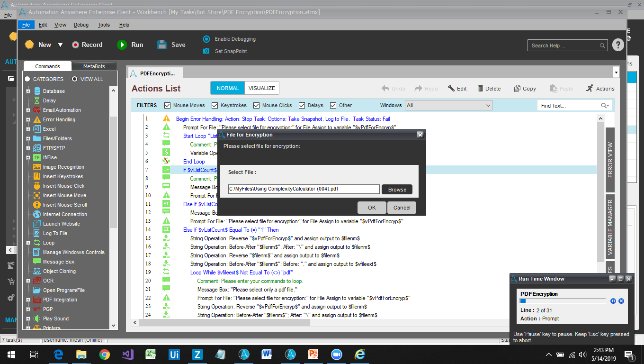Toggle the Keystrokes filter checkbox
Image resolution: width=644 pixels, height=364 pixels.
coord(215,105)
